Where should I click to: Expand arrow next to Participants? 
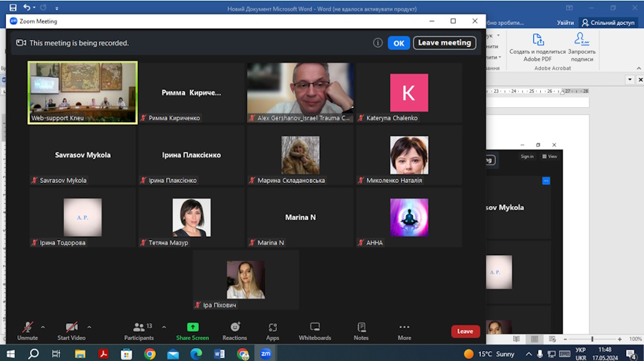click(x=164, y=327)
